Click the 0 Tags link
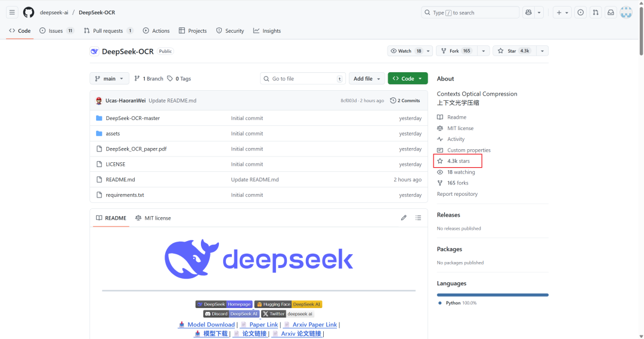Viewport: 644px width, 339px height. 179,79
